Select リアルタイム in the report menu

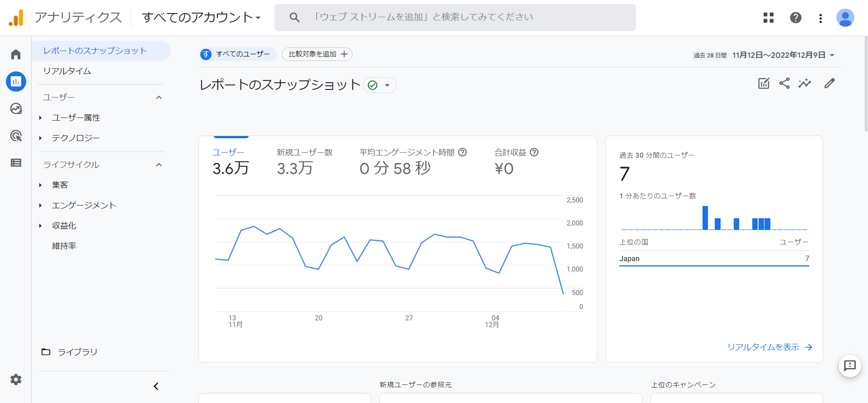pyautogui.click(x=67, y=71)
